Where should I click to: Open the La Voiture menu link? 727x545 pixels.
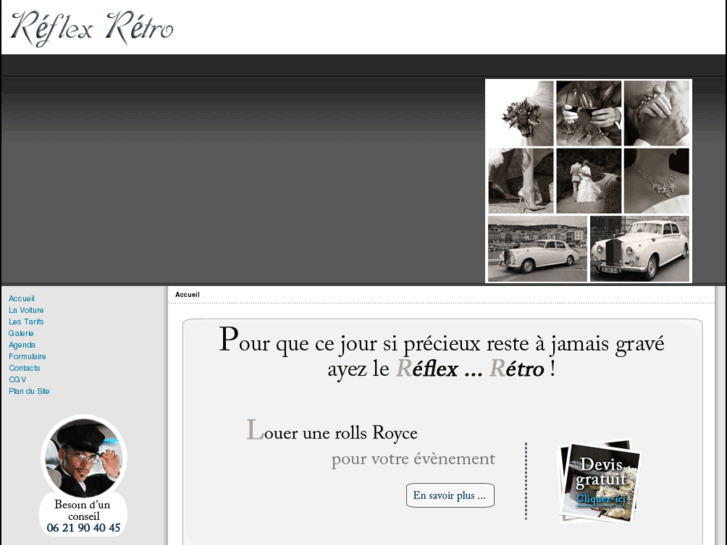click(26, 310)
